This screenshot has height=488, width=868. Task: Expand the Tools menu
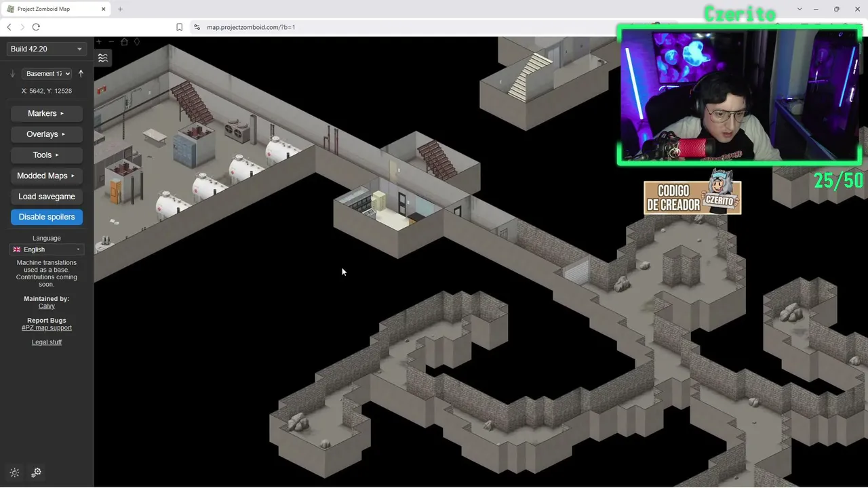(46, 155)
